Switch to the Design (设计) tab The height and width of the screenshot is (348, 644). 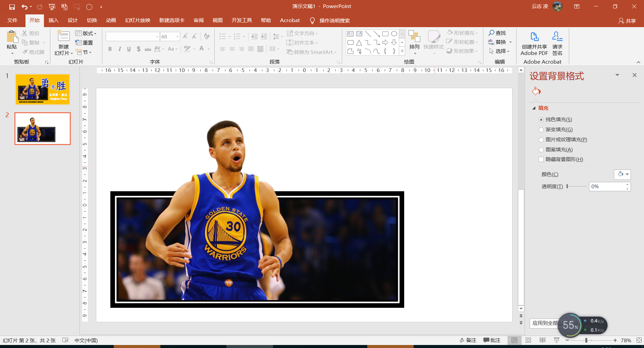tap(73, 20)
